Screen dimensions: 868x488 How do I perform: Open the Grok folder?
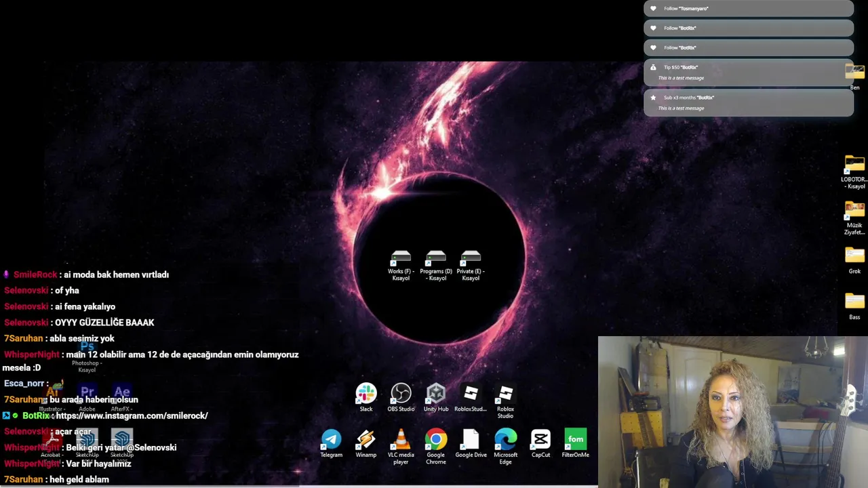pyautogui.click(x=854, y=260)
